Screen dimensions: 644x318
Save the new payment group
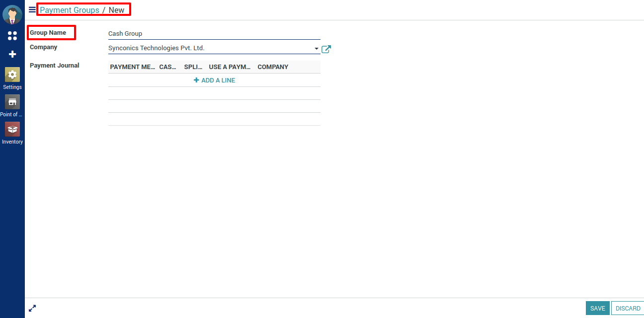coord(597,309)
